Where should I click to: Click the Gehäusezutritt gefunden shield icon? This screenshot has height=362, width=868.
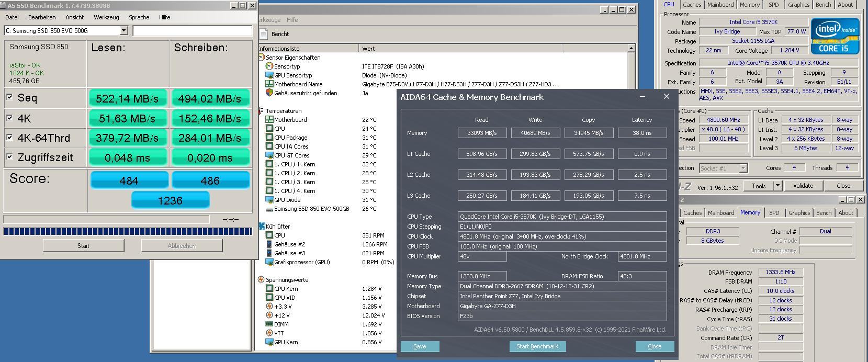click(269, 93)
